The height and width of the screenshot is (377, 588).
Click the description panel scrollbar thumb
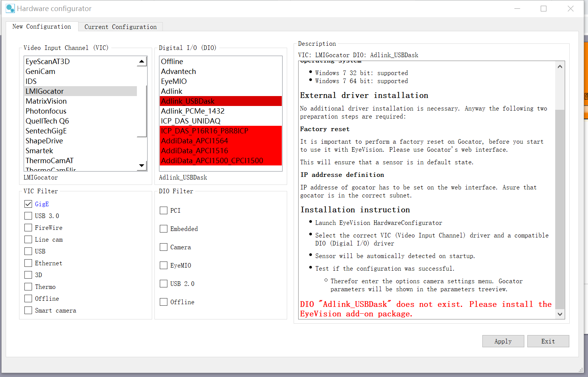pos(560,209)
